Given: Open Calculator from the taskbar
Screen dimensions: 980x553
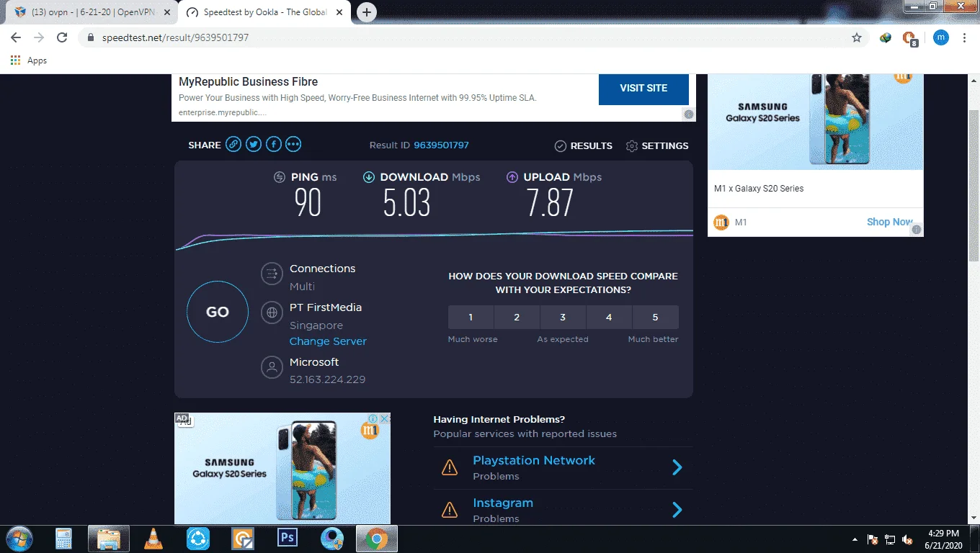Looking at the screenshot, I should pyautogui.click(x=64, y=538).
